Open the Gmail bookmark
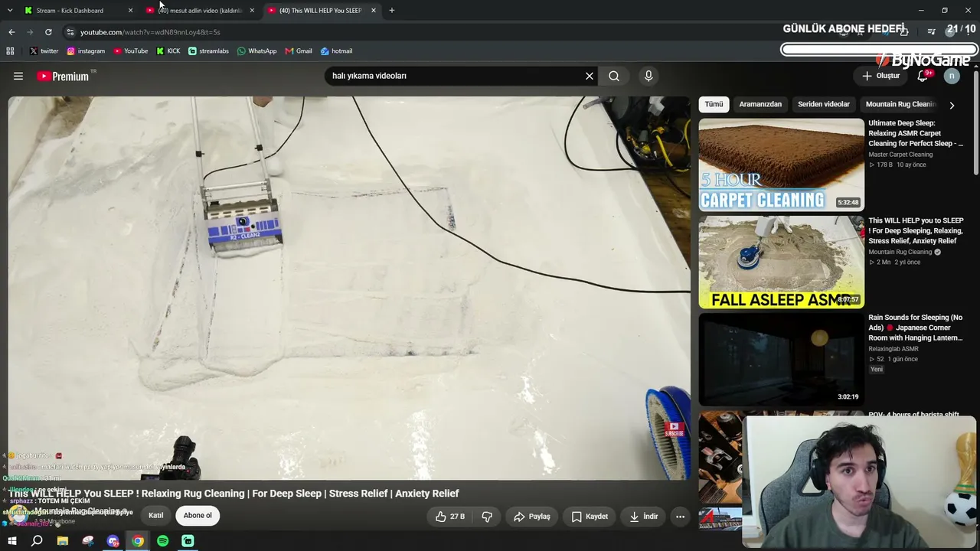980x551 pixels. (x=299, y=51)
